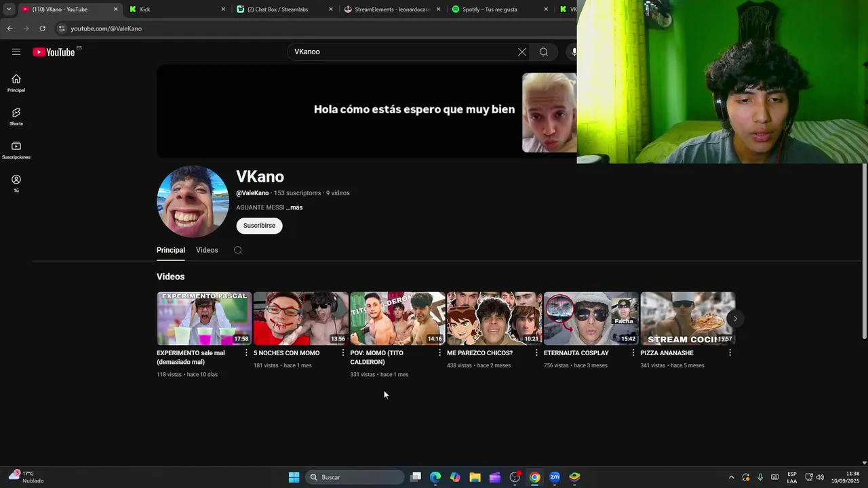Screen dimensions: 868x488
Task: Select the Principal channel tab
Action: pos(171,250)
